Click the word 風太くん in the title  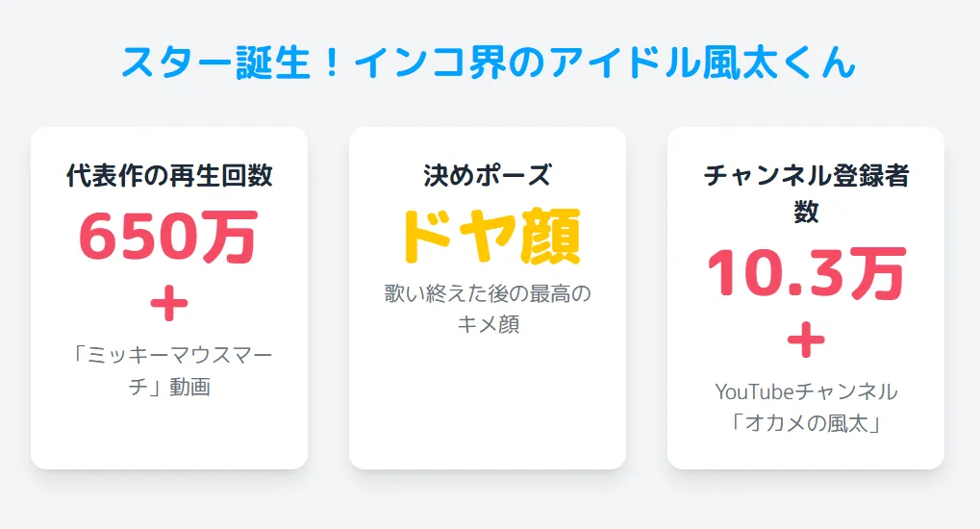(x=779, y=63)
